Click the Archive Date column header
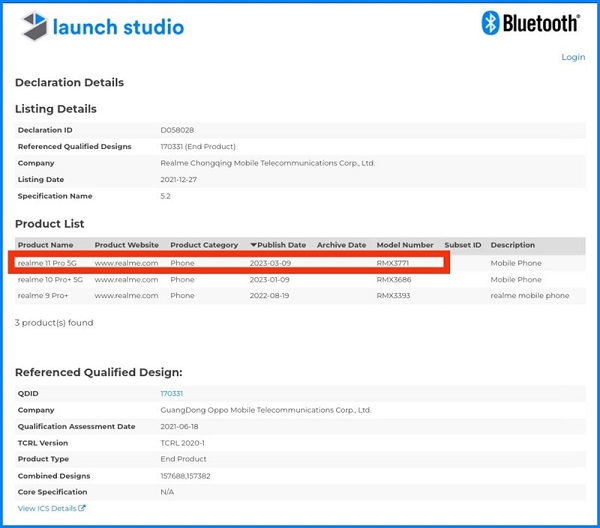Image resolution: width=600 pixels, height=528 pixels. click(x=341, y=245)
